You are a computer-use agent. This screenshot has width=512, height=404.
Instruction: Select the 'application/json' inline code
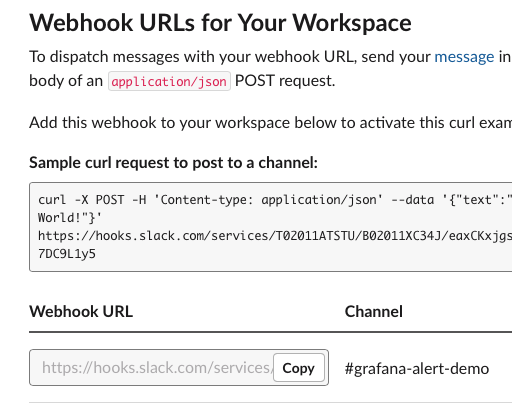pyautogui.click(x=169, y=81)
